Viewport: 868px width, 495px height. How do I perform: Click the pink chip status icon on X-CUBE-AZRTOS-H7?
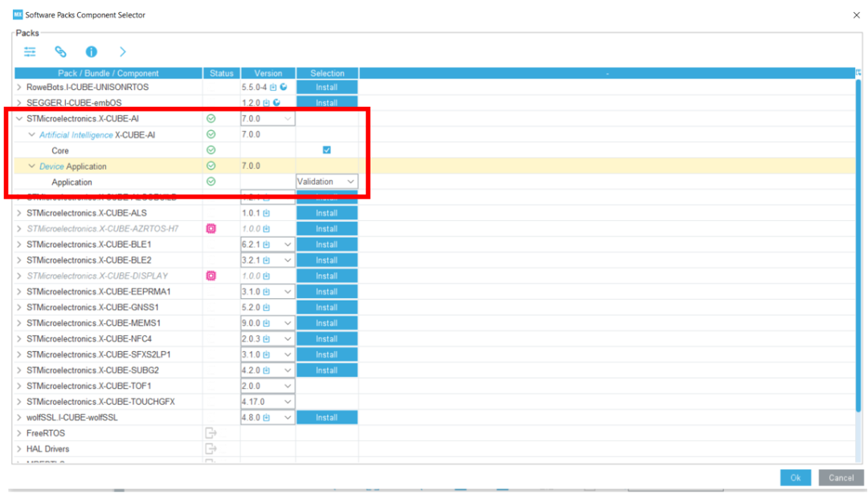pos(211,229)
